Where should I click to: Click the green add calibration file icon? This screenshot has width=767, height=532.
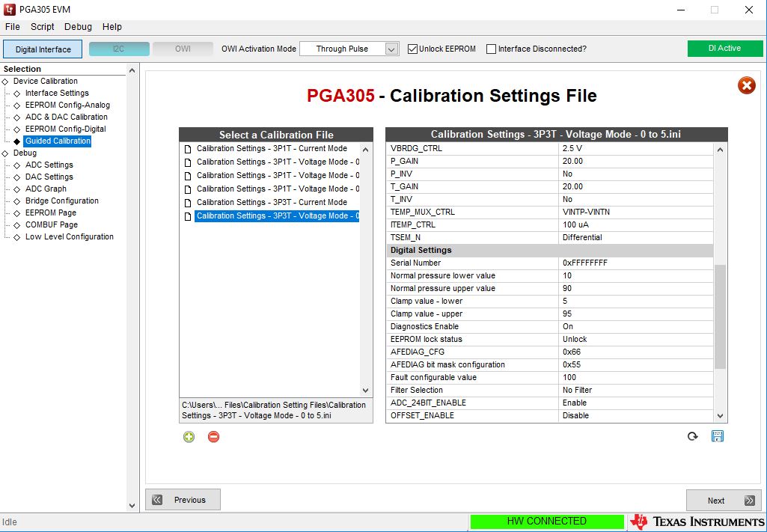pos(189,437)
